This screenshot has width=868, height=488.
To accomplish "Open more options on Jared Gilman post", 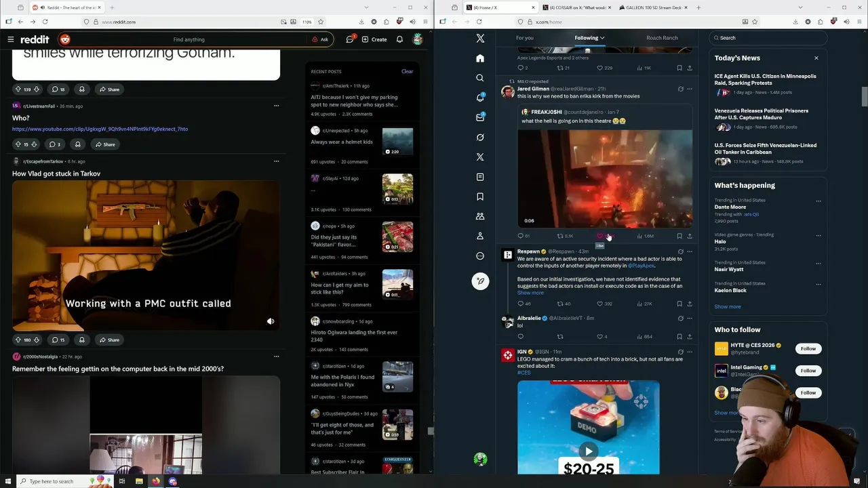I will (x=690, y=89).
